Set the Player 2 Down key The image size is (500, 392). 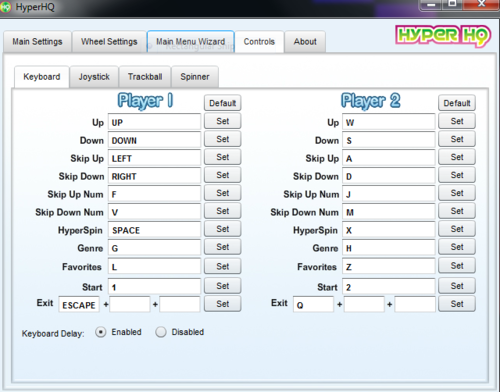(457, 139)
